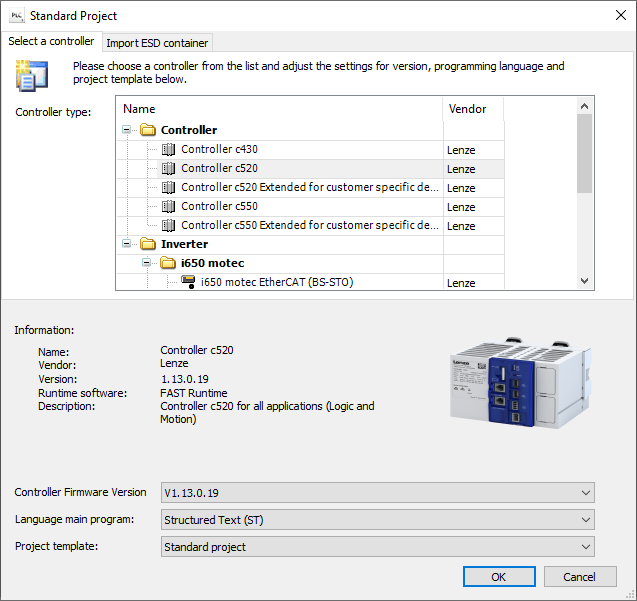Click the PLC icon in the title bar
637x601 pixels.
17,15
